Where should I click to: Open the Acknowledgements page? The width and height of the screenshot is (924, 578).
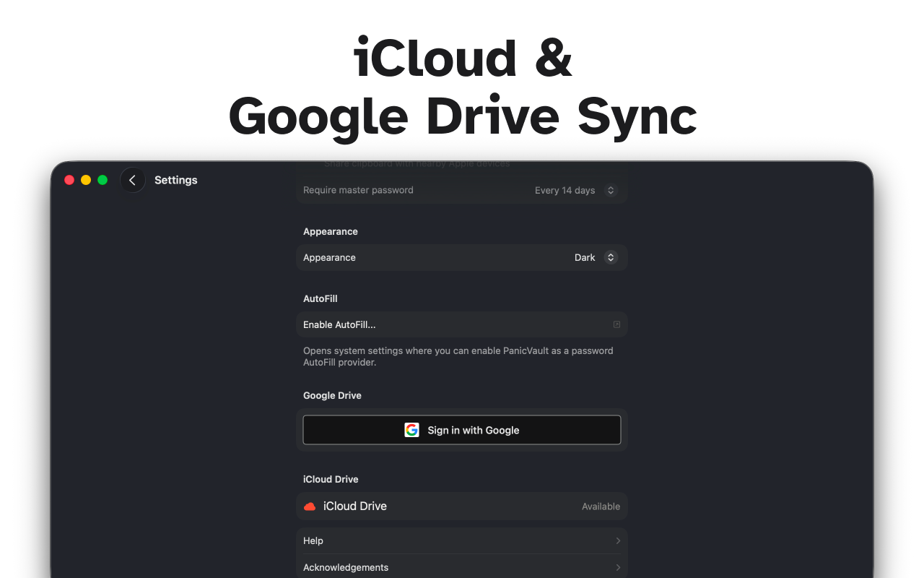[462, 567]
